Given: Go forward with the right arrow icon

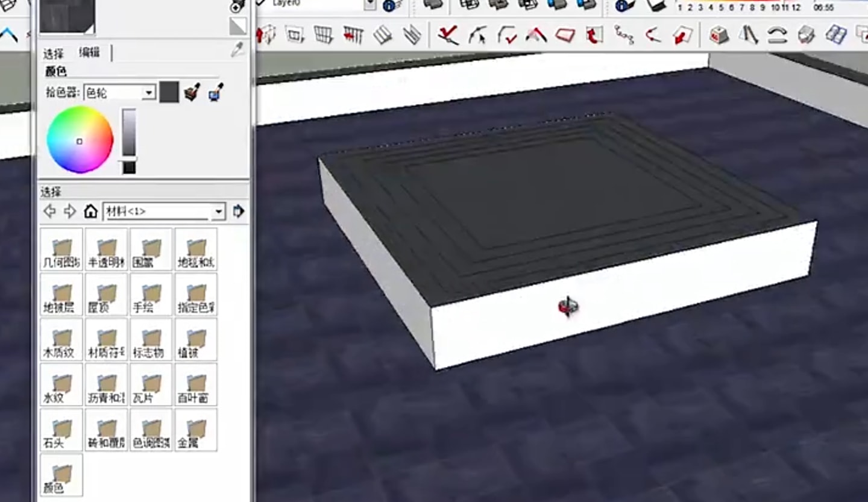Looking at the screenshot, I should coord(70,212).
